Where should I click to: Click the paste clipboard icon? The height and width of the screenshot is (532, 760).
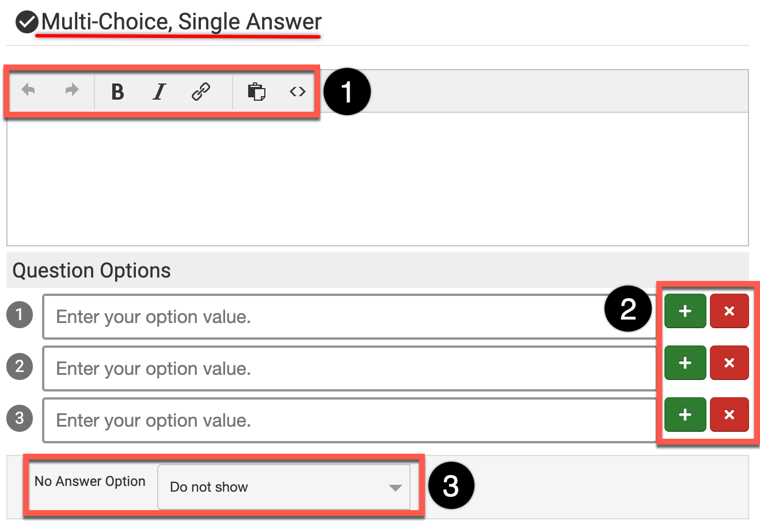click(x=256, y=92)
